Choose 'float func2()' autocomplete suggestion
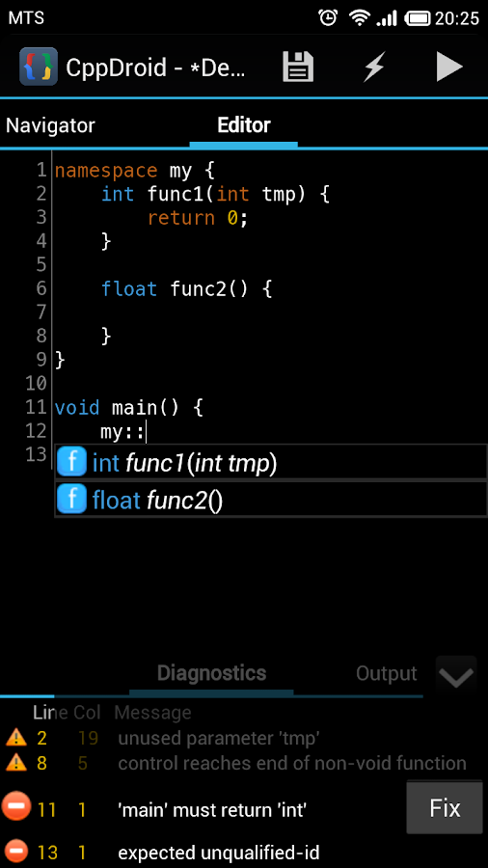 271,500
